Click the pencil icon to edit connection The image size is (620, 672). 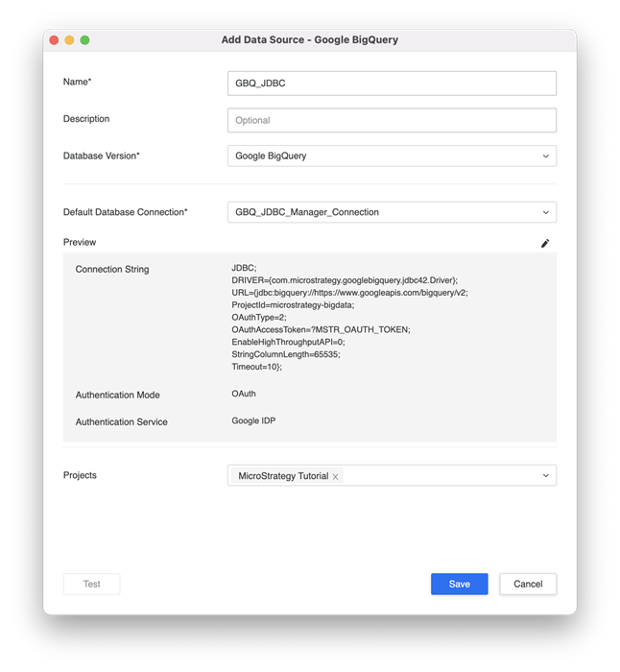[x=545, y=244]
